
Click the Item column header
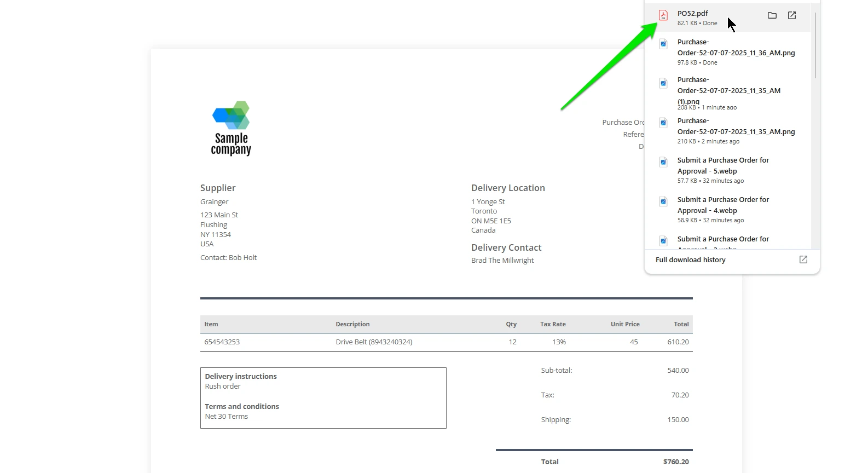211,324
